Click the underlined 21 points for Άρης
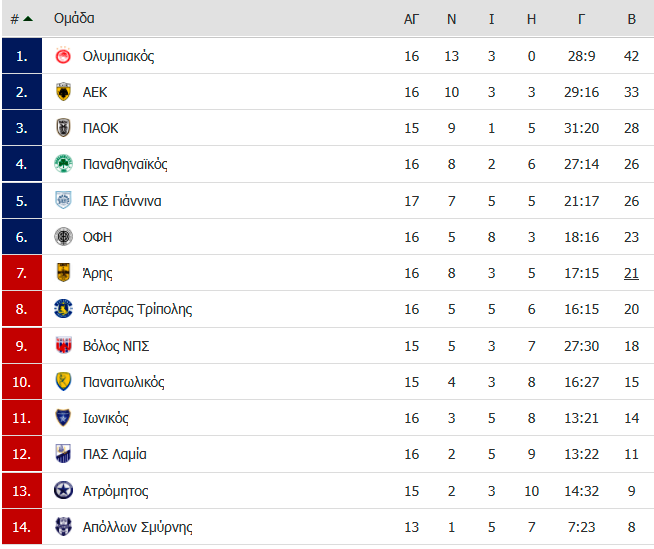654x549 pixels. 631,273
